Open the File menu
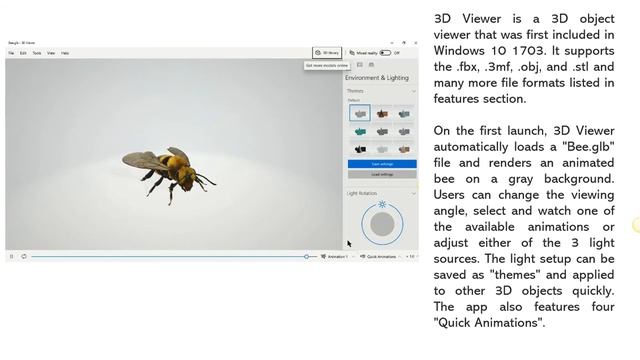640x360 pixels. pyautogui.click(x=11, y=53)
